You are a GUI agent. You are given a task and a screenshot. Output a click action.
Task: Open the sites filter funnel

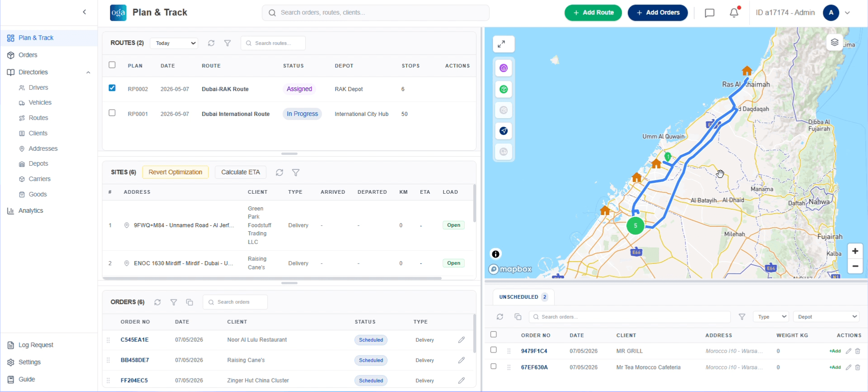296,172
